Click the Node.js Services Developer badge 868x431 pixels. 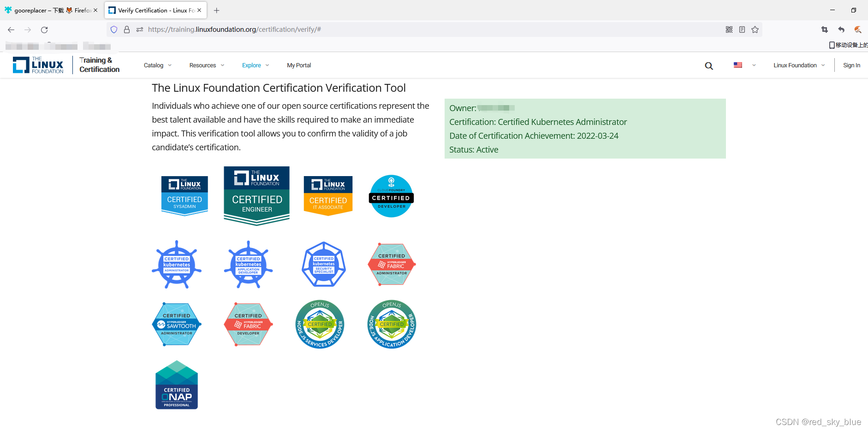coord(320,325)
